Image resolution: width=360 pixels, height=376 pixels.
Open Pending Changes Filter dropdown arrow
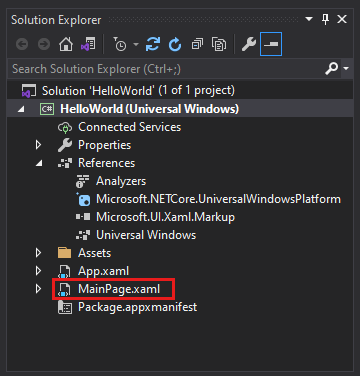click(136, 44)
